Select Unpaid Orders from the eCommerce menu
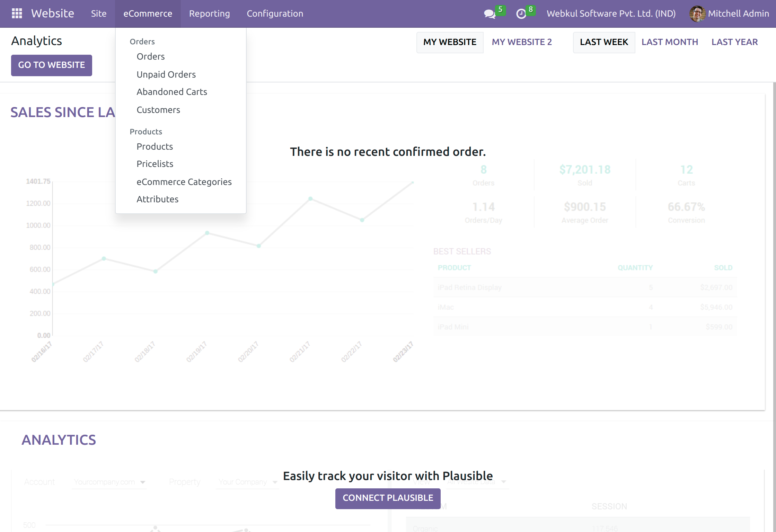Image resolution: width=776 pixels, height=532 pixels. click(x=166, y=74)
